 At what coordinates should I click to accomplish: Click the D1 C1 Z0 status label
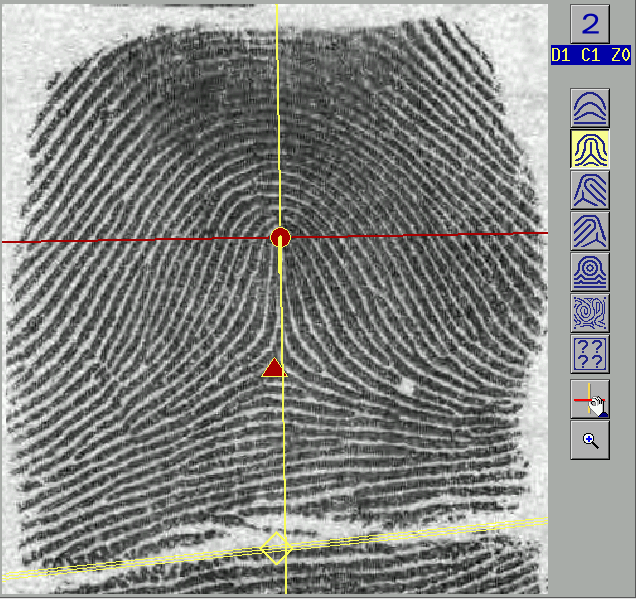(591, 55)
